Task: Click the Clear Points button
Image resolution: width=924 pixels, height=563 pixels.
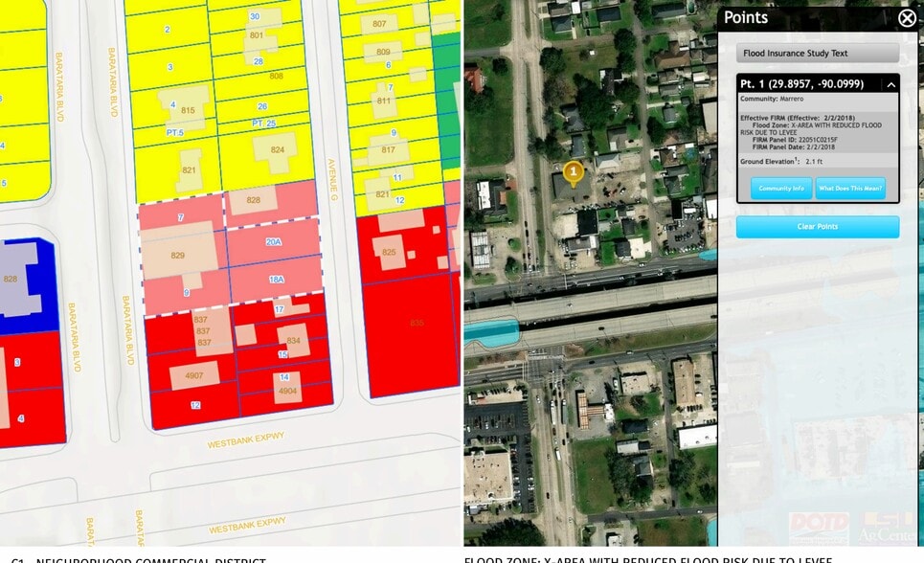Action: click(818, 226)
